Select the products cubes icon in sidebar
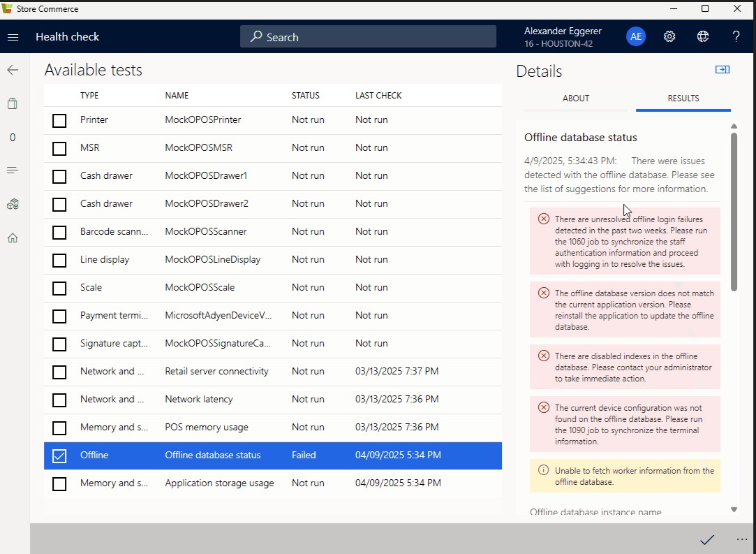756x554 pixels. (x=12, y=204)
